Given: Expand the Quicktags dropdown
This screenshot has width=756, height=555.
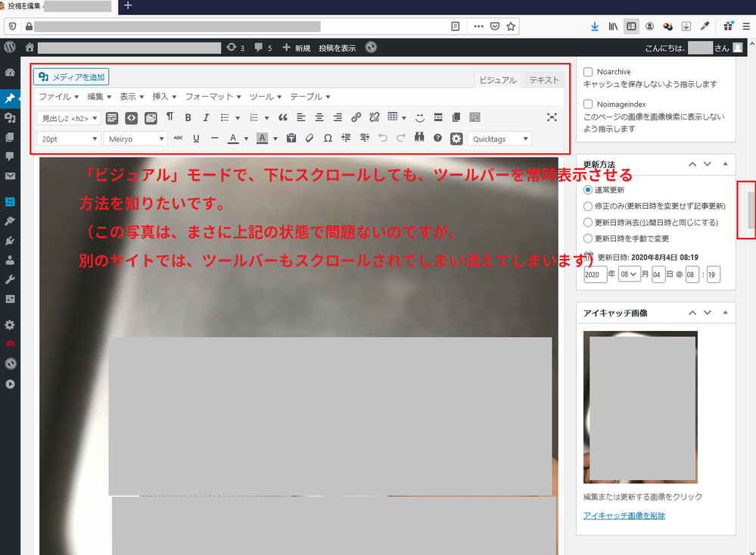Looking at the screenshot, I should pyautogui.click(x=499, y=139).
